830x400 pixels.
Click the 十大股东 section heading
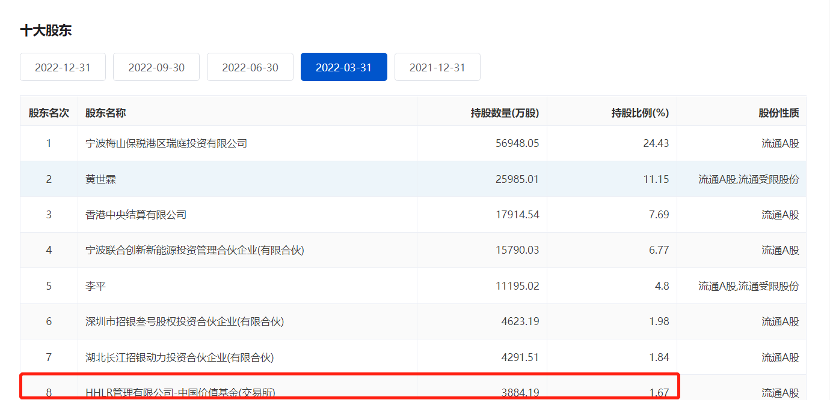pos(46,31)
